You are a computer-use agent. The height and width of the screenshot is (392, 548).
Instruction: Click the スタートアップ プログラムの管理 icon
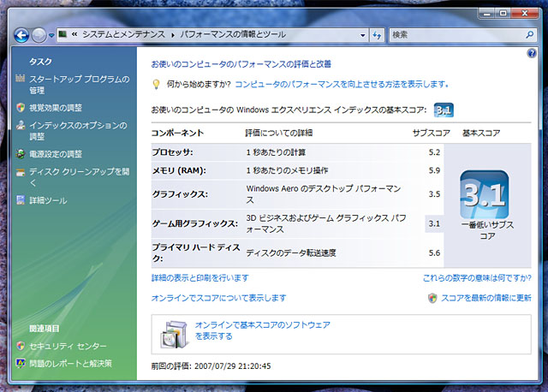pos(21,78)
